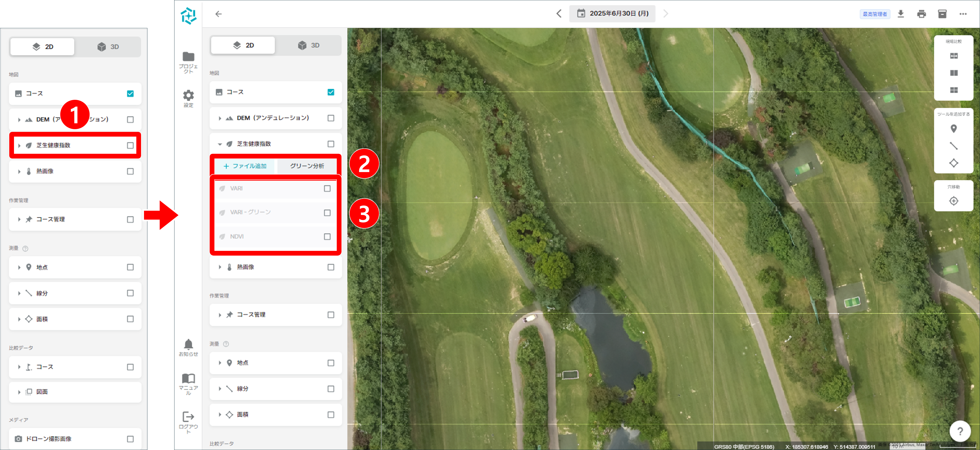Uncheck the コース map layer checkbox
The height and width of the screenshot is (450, 980).
coord(331,92)
